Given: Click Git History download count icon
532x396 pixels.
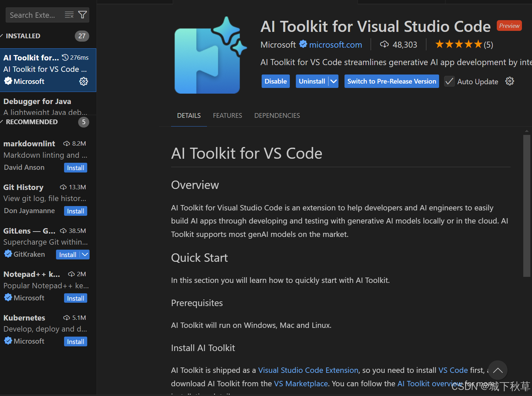Looking at the screenshot, I should pyautogui.click(x=63, y=187).
